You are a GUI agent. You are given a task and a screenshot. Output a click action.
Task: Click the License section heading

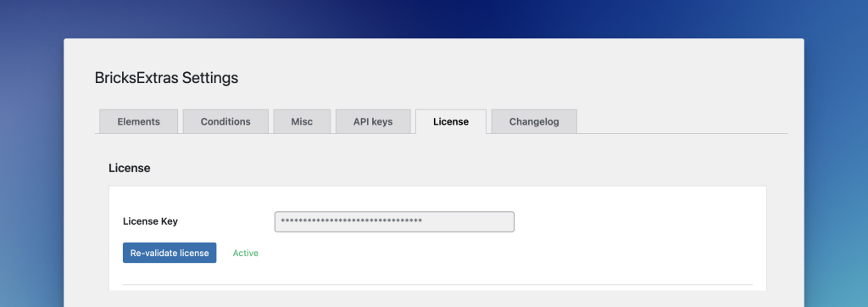click(x=130, y=168)
